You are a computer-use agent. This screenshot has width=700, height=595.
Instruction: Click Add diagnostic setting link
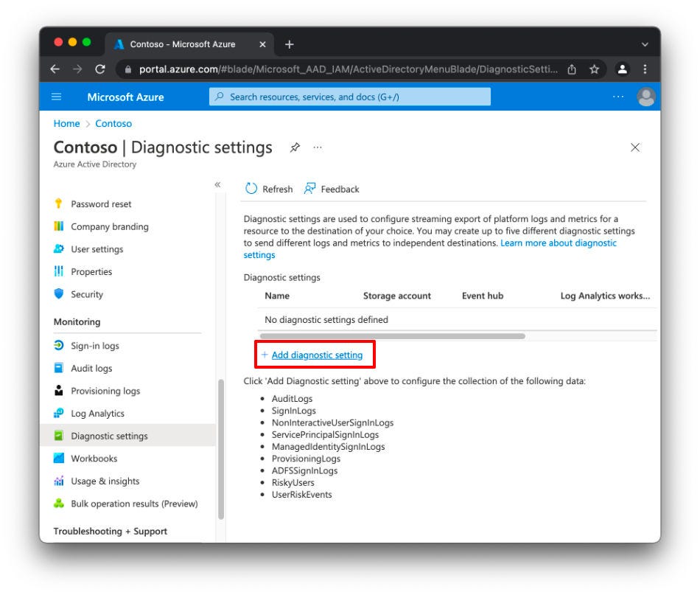coord(317,355)
